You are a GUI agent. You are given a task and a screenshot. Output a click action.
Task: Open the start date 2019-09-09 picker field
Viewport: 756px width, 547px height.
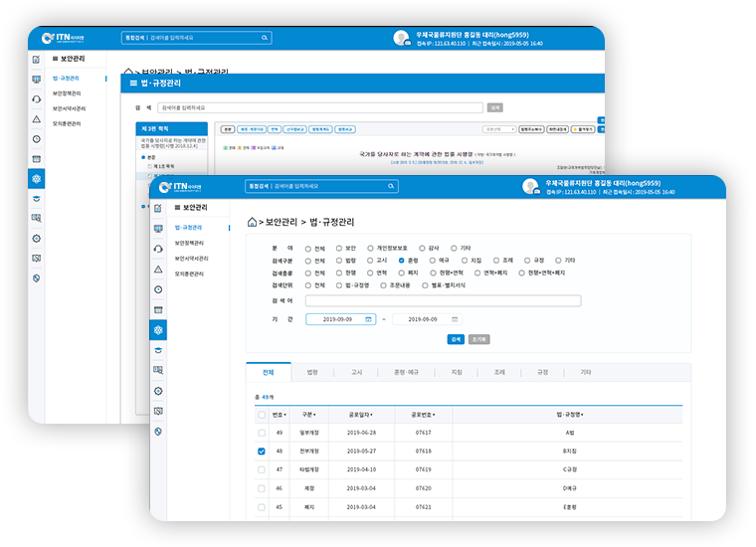click(x=340, y=319)
